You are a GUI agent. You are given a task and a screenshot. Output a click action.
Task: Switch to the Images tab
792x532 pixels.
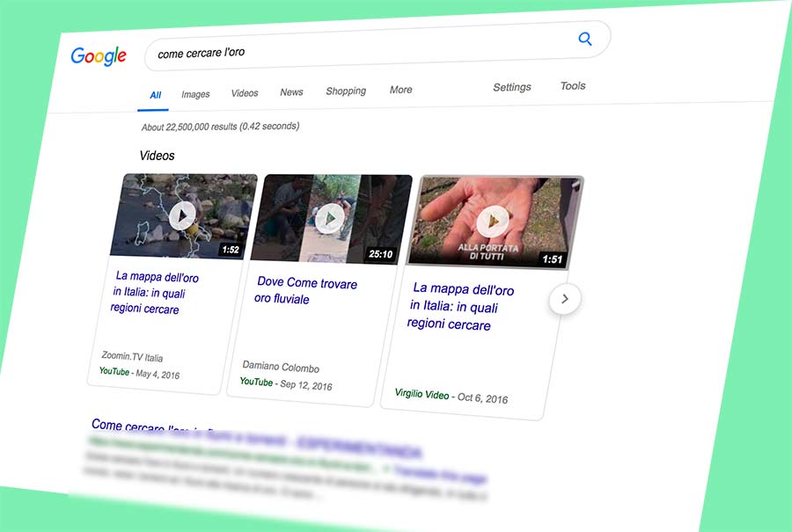click(195, 94)
